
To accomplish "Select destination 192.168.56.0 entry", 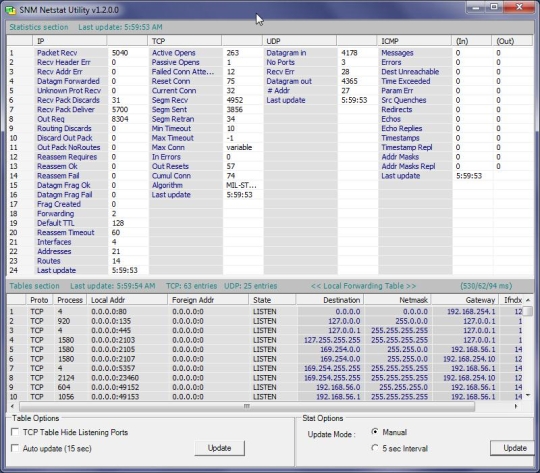I will coord(338,387).
